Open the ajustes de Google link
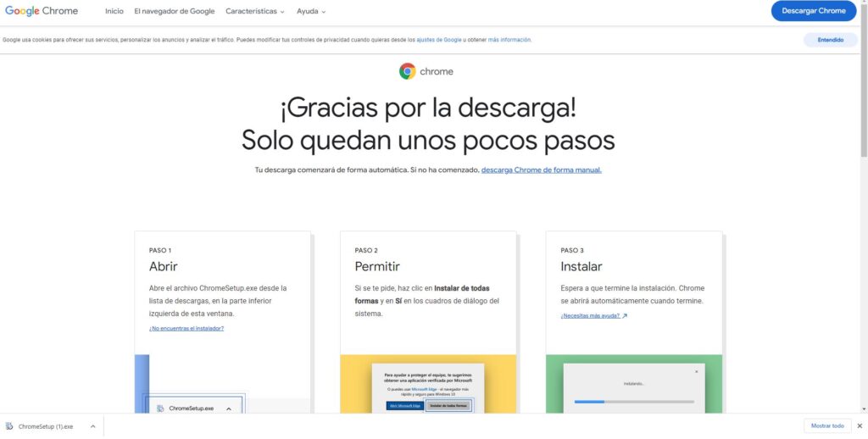 click(439, 40)
